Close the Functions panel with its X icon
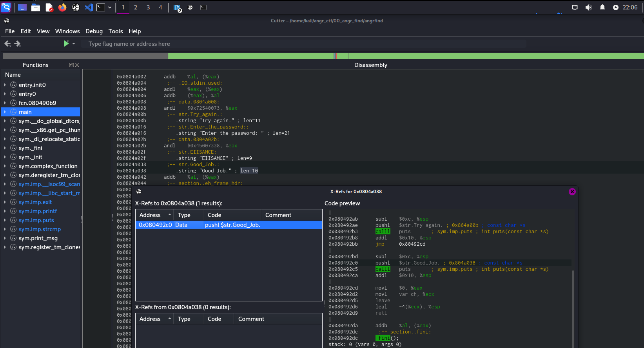This screenshot has width=644, height=348. coord(77,65)
